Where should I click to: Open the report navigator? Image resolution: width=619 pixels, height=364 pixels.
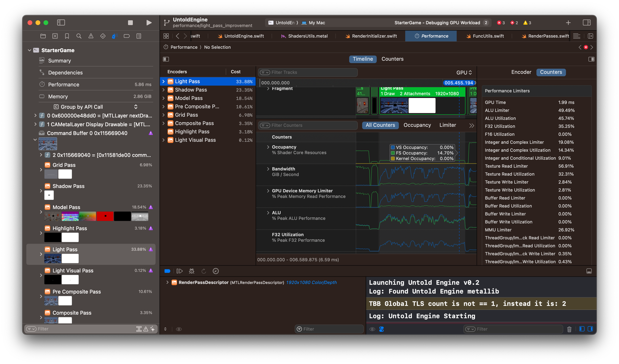tap(139, 36)
